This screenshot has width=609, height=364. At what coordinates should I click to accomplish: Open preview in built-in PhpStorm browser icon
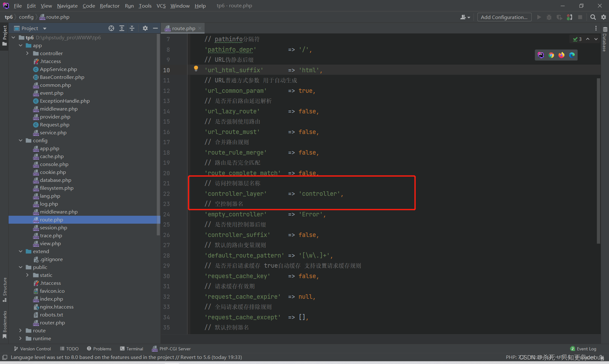pos(541,55)
